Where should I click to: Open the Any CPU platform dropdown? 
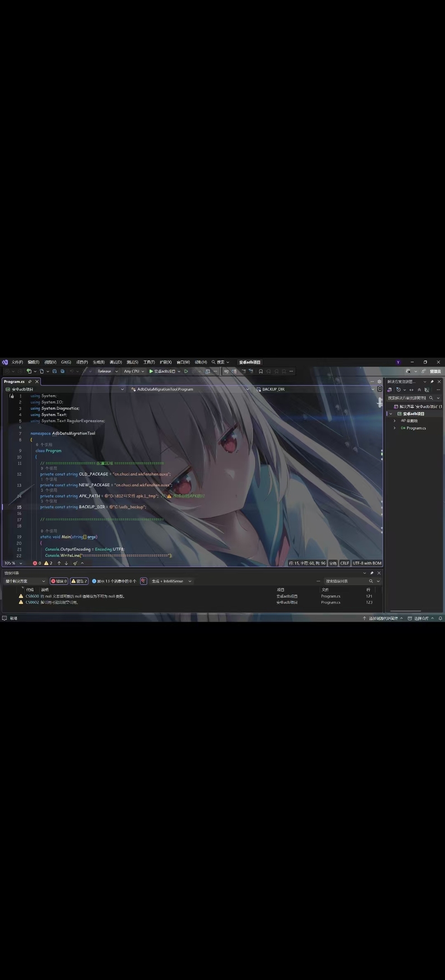(133, 371)
